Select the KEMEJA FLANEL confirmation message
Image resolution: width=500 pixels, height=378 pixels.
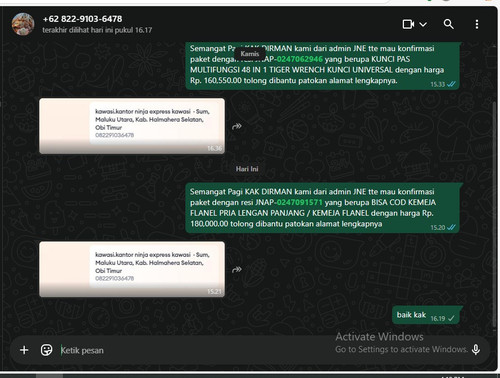click(323, 208)
